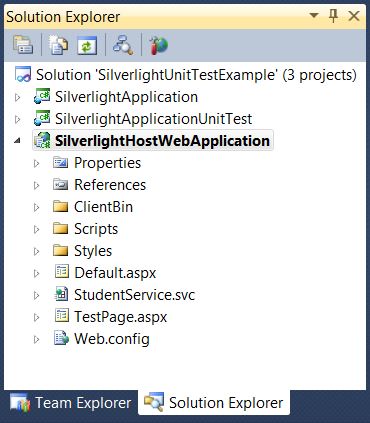This screenshot has width=370, height=423.
Task: Click the TestPage.aspx page icon
Action: pyautogui.click(x=62, y=316)
